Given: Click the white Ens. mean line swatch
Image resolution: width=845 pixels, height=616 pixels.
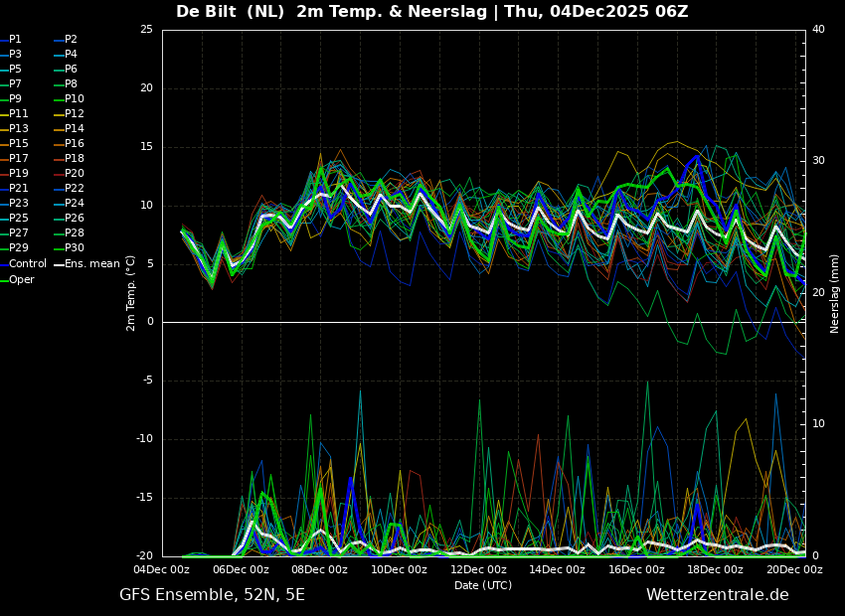Looking at the screenshot, I should pos(59,264).
